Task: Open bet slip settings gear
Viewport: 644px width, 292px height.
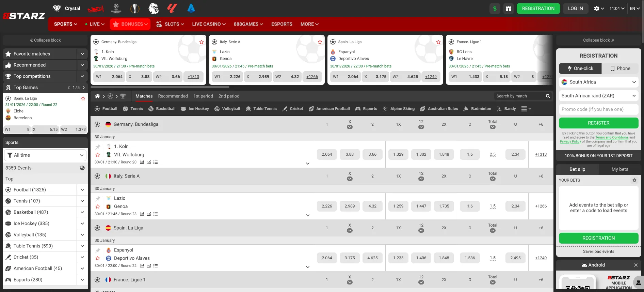Action: pyautogui.click(x=634, y=180)
